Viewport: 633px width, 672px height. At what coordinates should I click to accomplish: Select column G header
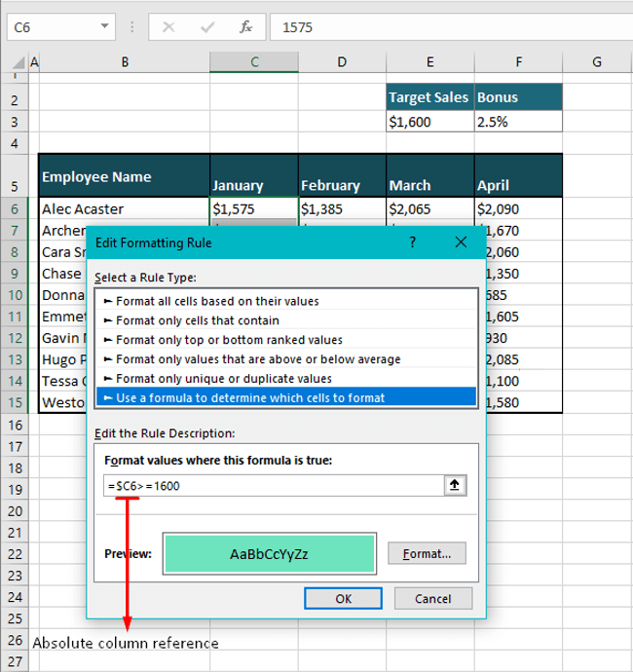(597, 62)
